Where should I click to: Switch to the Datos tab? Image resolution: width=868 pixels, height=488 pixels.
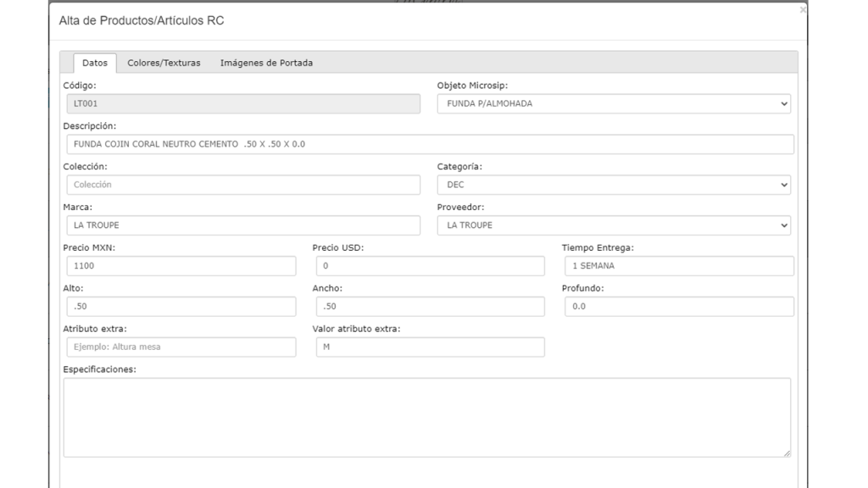click(94, 63)
